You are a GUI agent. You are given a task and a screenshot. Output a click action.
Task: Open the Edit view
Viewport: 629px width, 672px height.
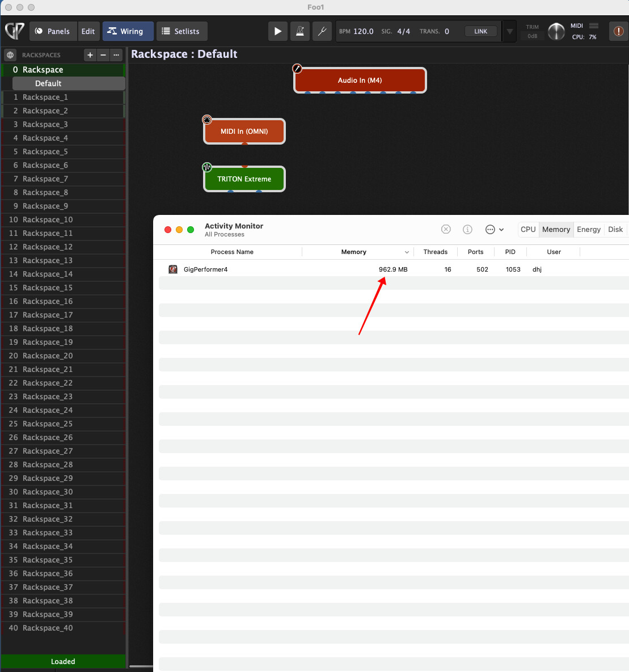[88, 31]
